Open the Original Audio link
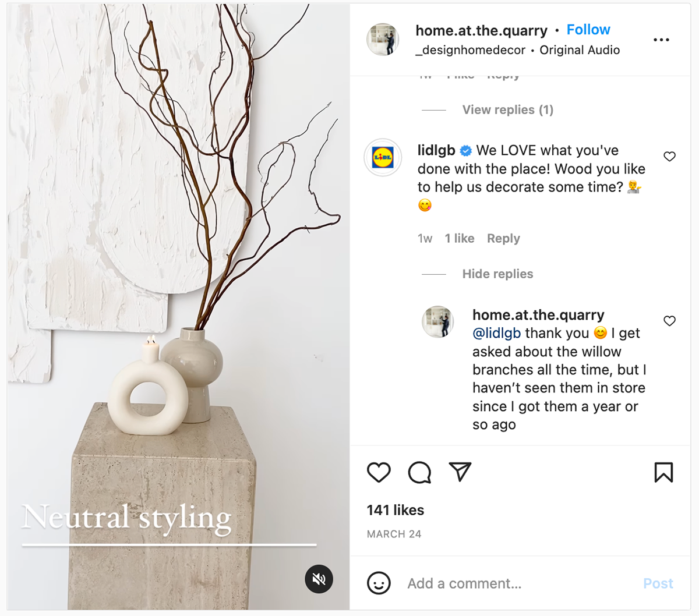The width and height of the screenshot is (699, 616). point(580,50)
